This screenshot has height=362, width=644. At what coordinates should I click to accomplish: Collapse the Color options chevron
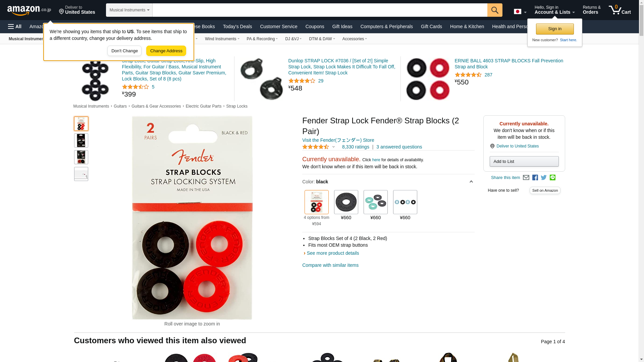[x=471, y=182]
